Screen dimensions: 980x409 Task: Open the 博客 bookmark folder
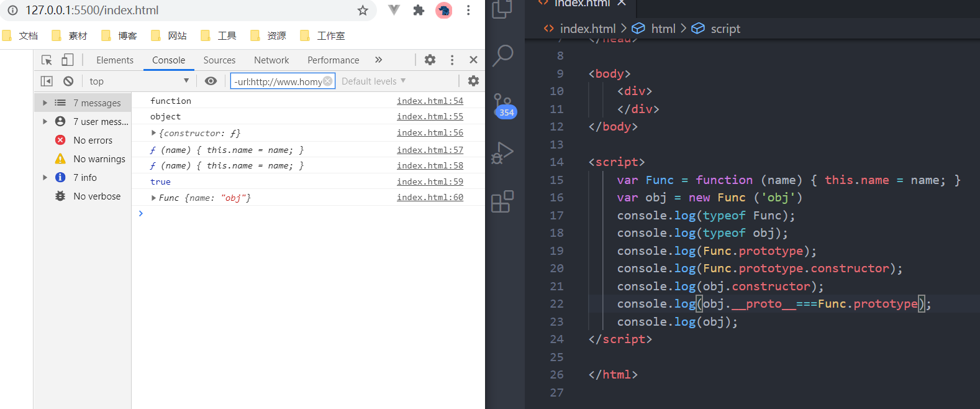pyautogui.click(x=120, y=35)
